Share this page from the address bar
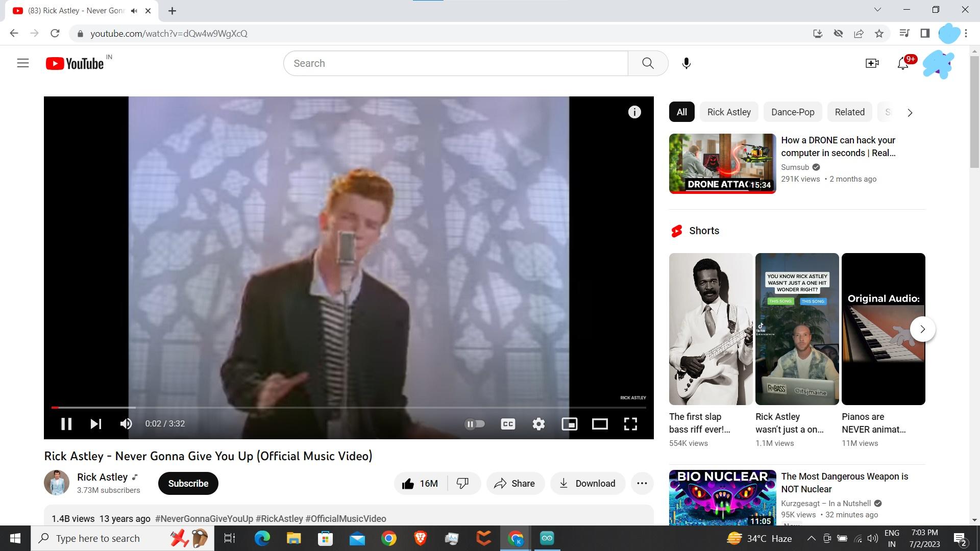980x551 pixels. 859,34
